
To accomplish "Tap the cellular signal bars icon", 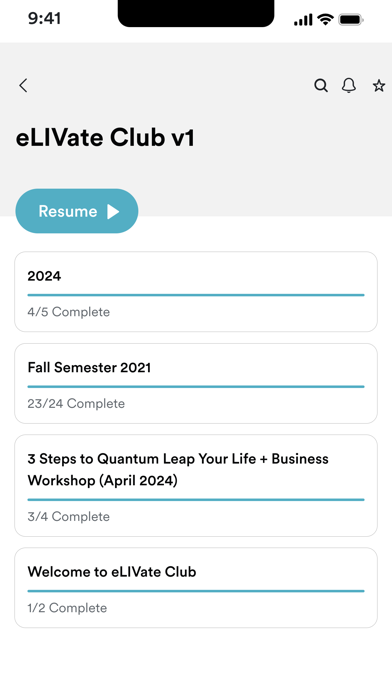I will click(303, 20).
